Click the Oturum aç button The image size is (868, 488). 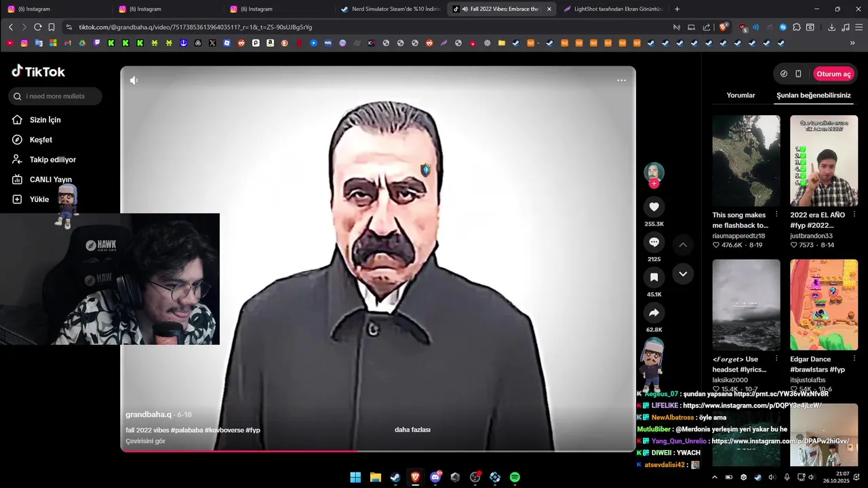[833, 74]
